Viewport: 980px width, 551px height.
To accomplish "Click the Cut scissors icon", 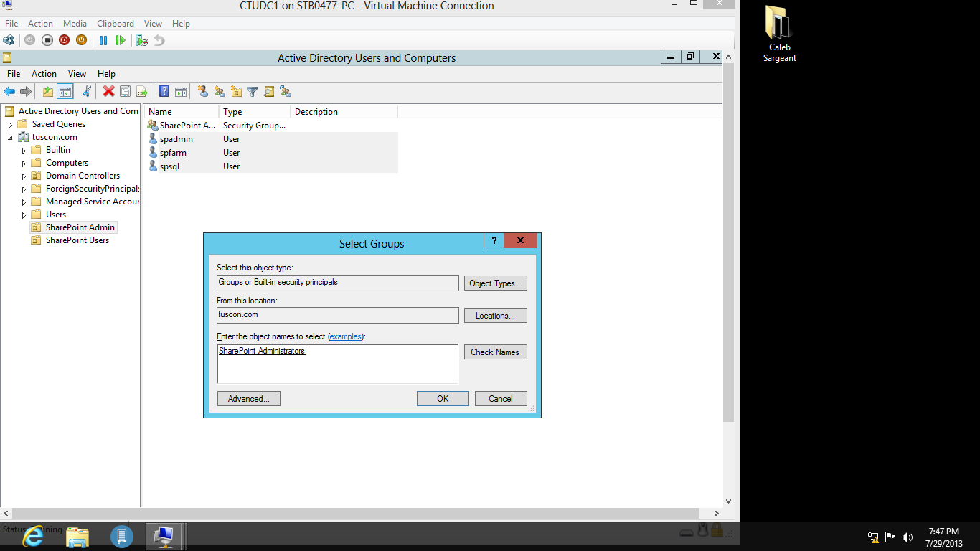I will (87, 91).
